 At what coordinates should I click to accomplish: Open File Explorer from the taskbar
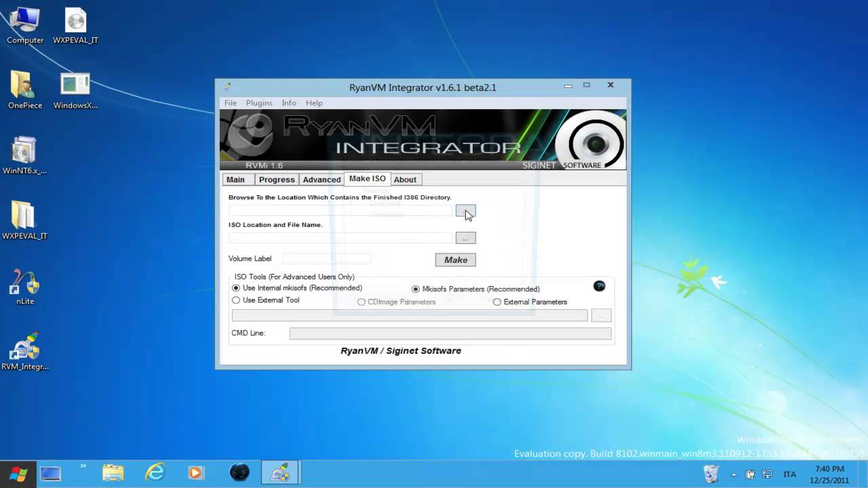113,472
